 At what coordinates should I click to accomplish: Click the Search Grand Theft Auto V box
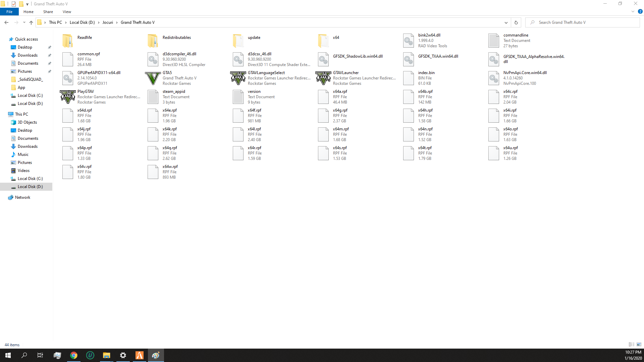(x=583, y=22)
